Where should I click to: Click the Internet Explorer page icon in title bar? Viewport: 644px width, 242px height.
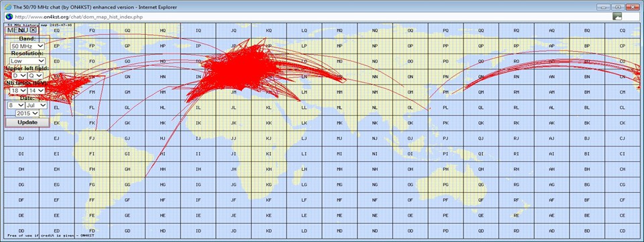7,7
